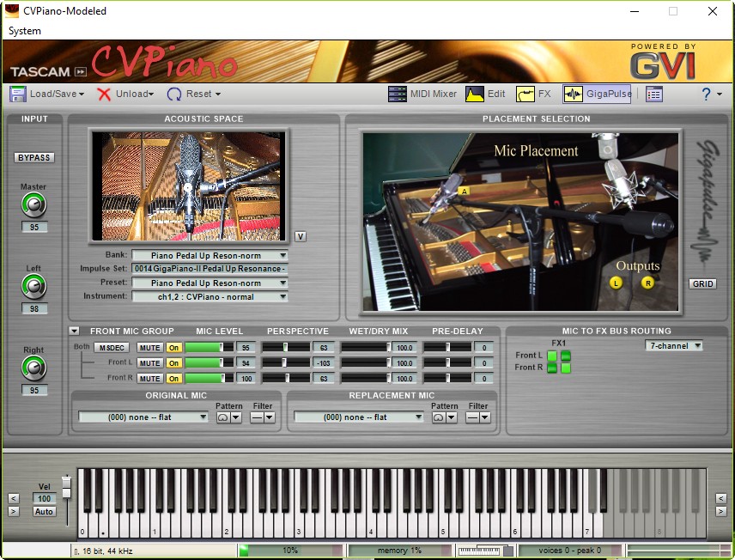Click the Reset circular arrow icon
Screen dimensions: 735x560
(x=174, y=94)
